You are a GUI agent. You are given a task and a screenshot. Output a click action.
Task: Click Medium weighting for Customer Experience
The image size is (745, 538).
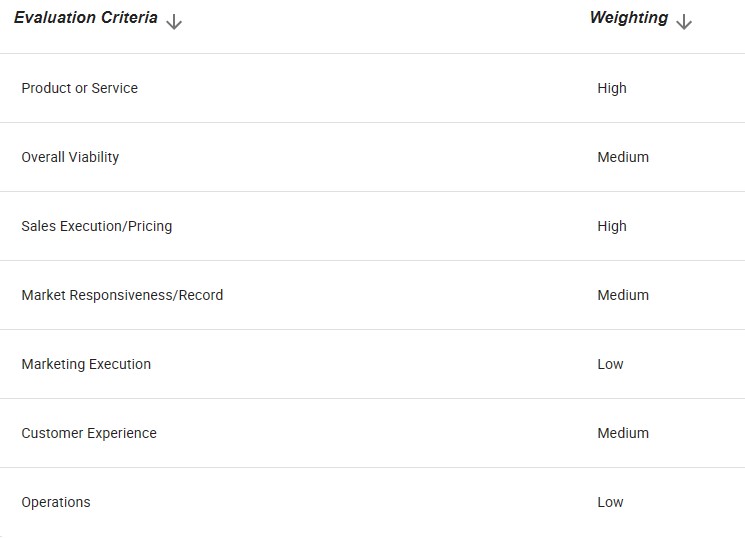tap(623, 433)
